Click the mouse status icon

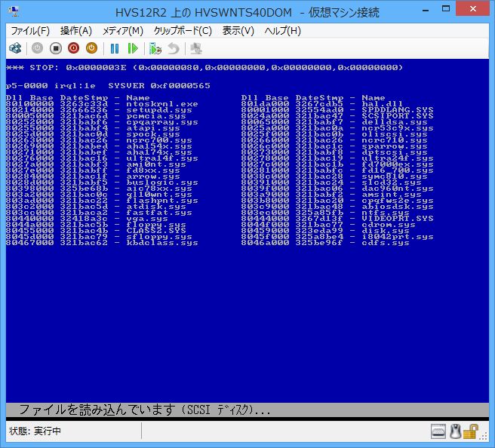click(x=455, y=431)
